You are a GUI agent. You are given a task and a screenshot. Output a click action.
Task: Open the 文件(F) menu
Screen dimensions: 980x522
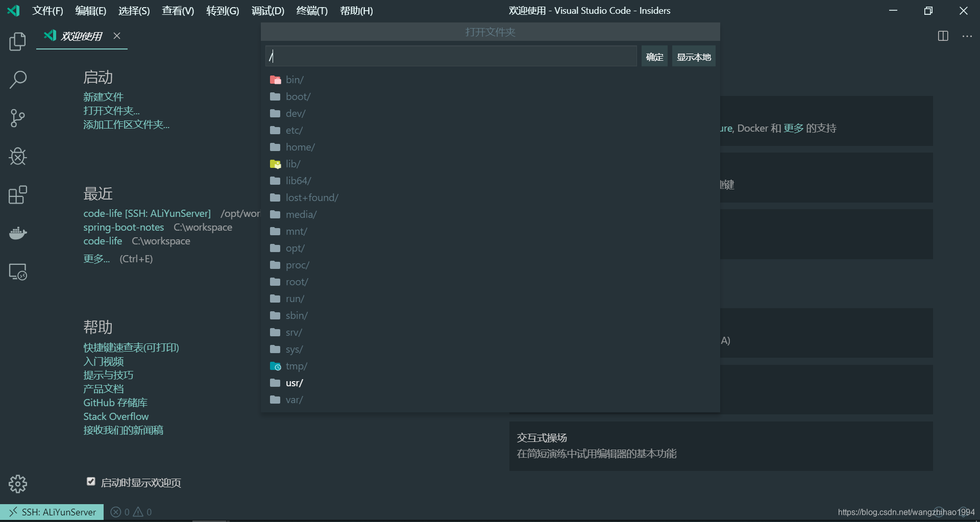click(x=48, y=11)
